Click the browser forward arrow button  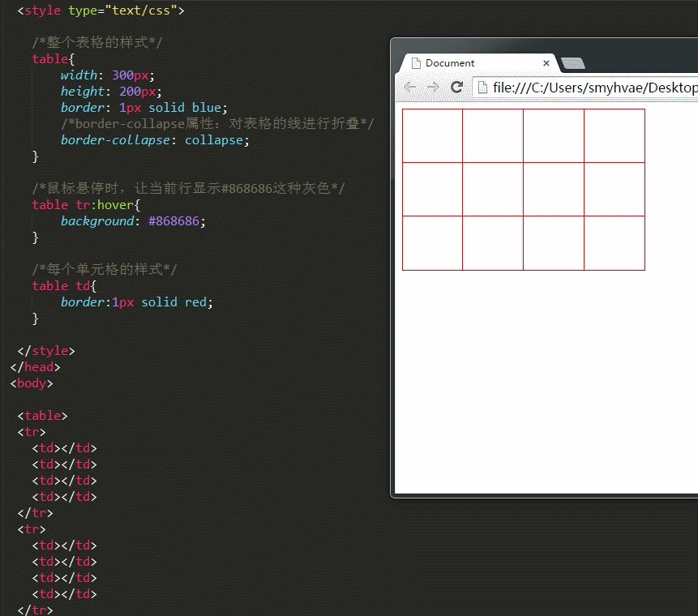[433, 88]
